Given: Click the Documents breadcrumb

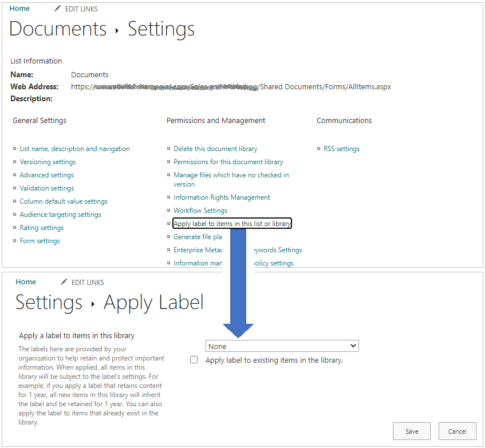Looking at the screenshot, I should click(x=57, y=29).
